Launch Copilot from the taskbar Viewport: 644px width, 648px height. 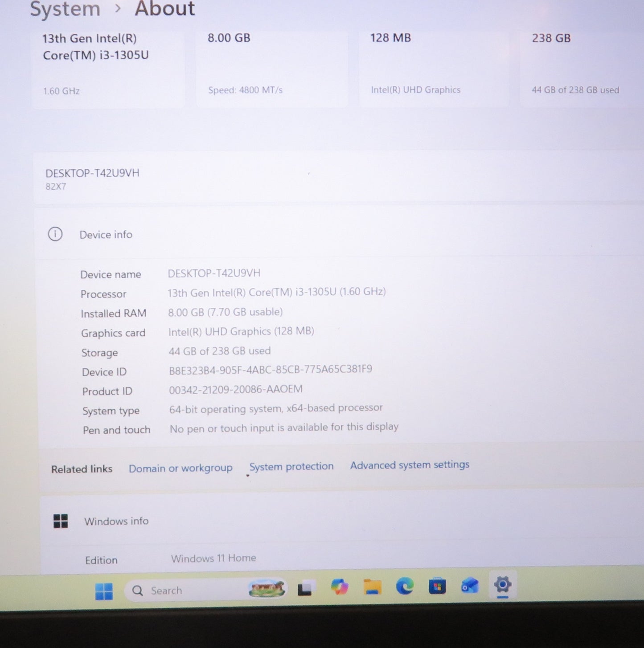click(x=340, y=587)
